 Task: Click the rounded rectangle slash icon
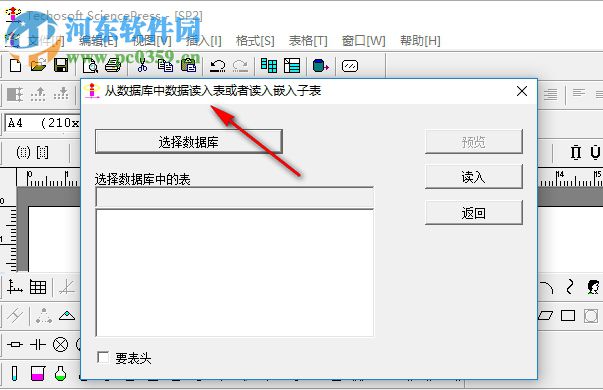[350, 66]
